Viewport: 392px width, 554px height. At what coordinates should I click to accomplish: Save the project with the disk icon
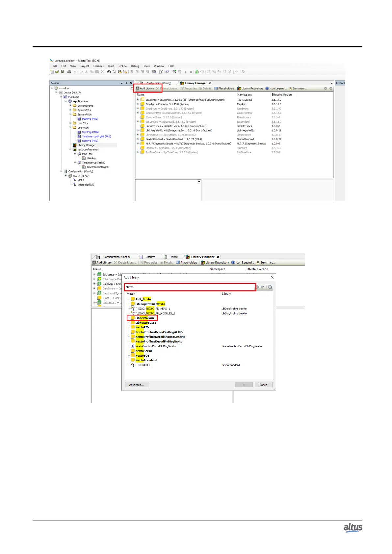pos(62,72)
